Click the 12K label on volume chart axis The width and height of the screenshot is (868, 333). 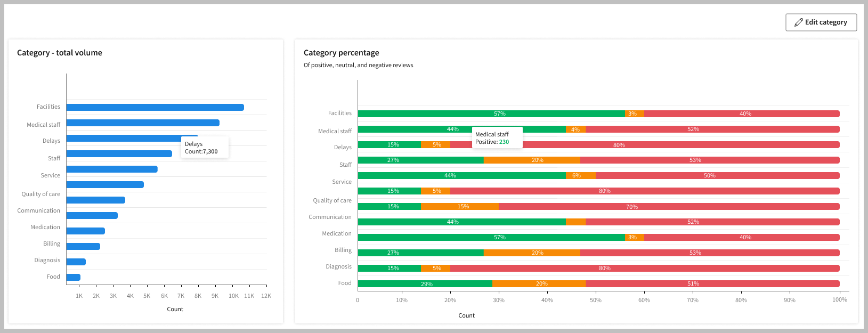pyautogui.click(x=266, y=296)
